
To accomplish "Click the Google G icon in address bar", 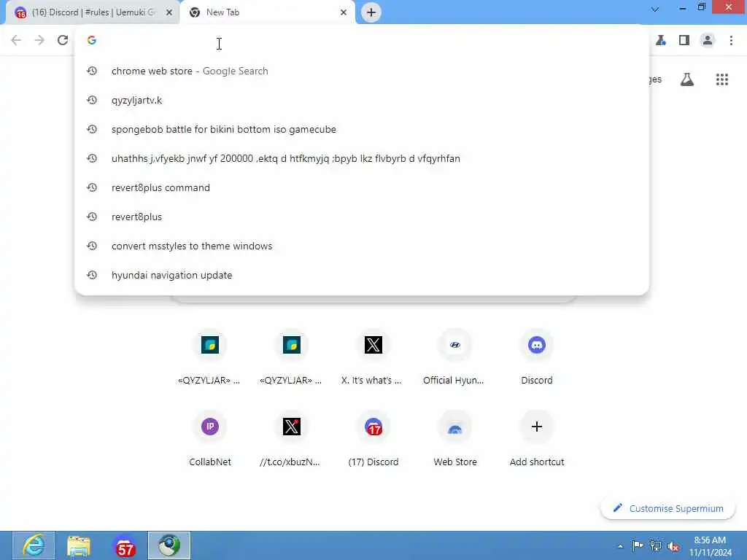I will pos(92,41).
